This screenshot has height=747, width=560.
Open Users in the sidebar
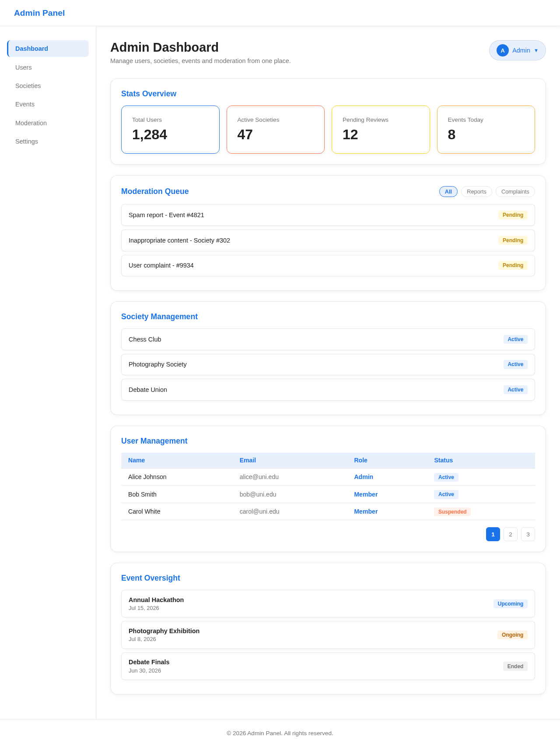(48, 67)
